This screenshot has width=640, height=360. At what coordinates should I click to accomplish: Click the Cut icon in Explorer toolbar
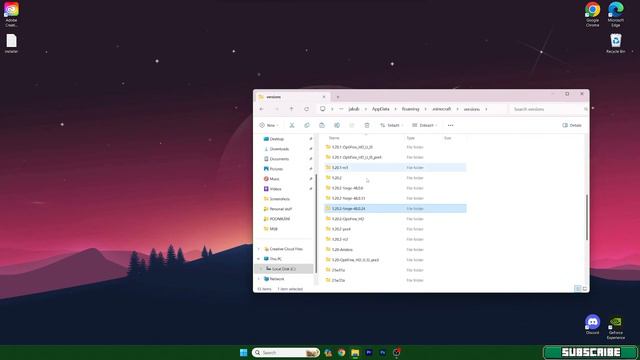coord(292,125)
